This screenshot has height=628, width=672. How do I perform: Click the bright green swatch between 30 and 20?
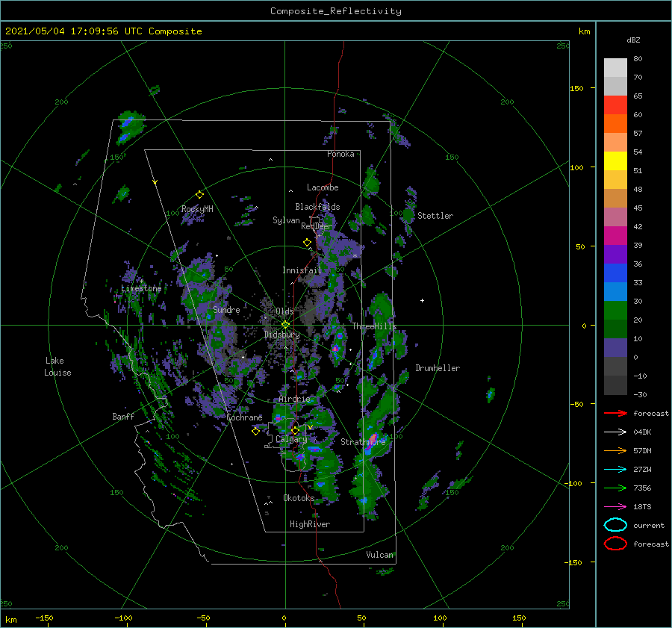click(x=615, y=310)
